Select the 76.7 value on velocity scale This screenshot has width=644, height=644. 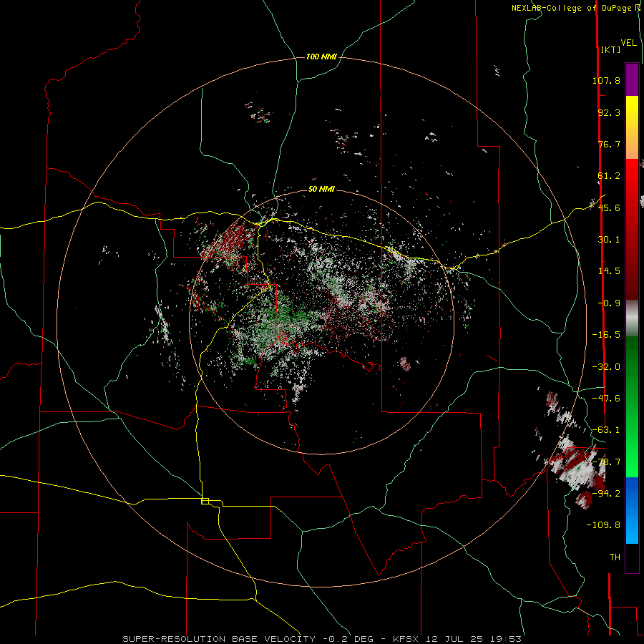pos(609,144)
